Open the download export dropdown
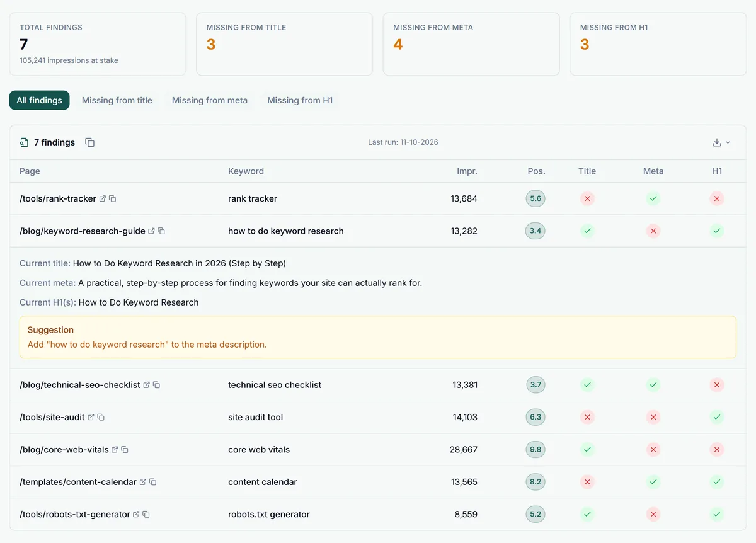 [721, 142]
